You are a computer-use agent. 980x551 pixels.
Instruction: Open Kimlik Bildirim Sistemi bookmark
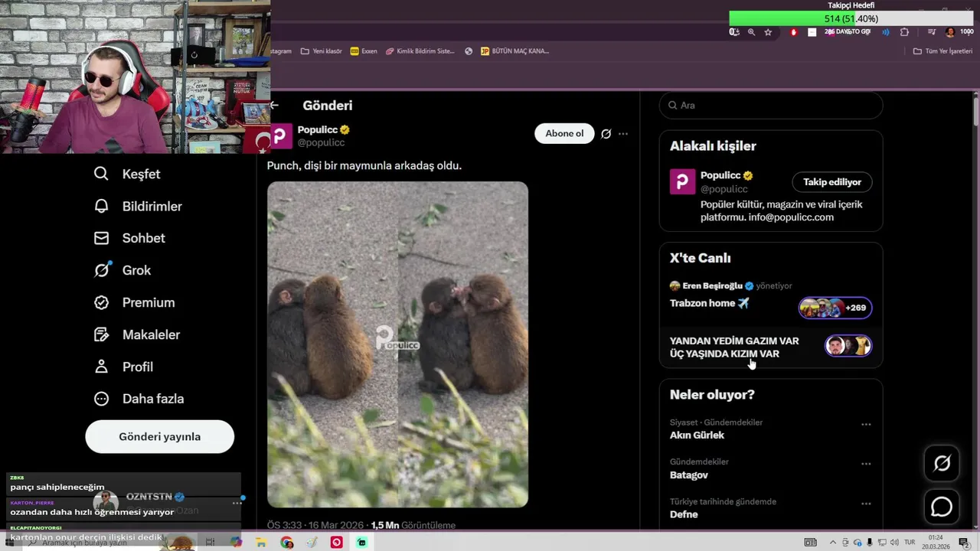coord(420,51)
